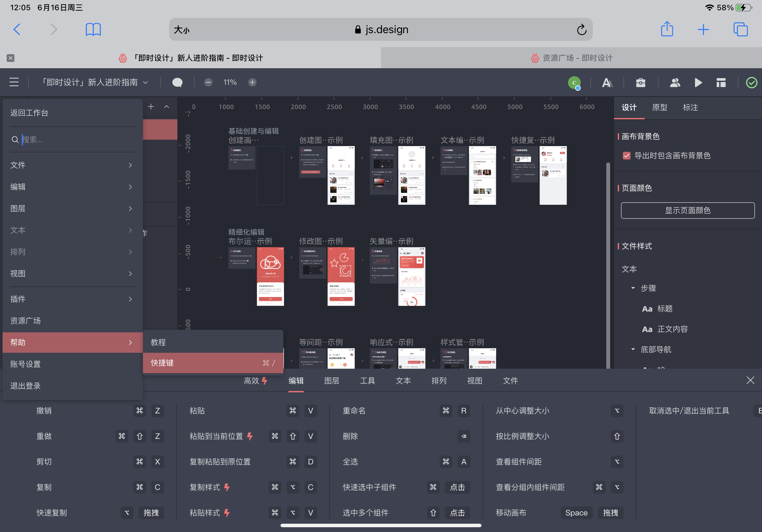Screen dimensions: 762x532
Task: Select 返回工作台 menu item
Action: click(x=72, y=113)
